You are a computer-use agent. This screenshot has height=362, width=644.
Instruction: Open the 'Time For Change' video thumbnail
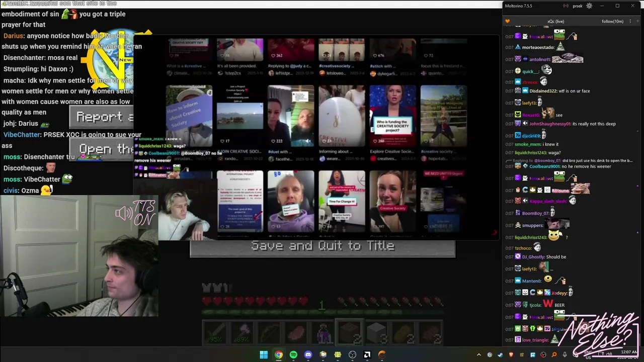point(342,201)
